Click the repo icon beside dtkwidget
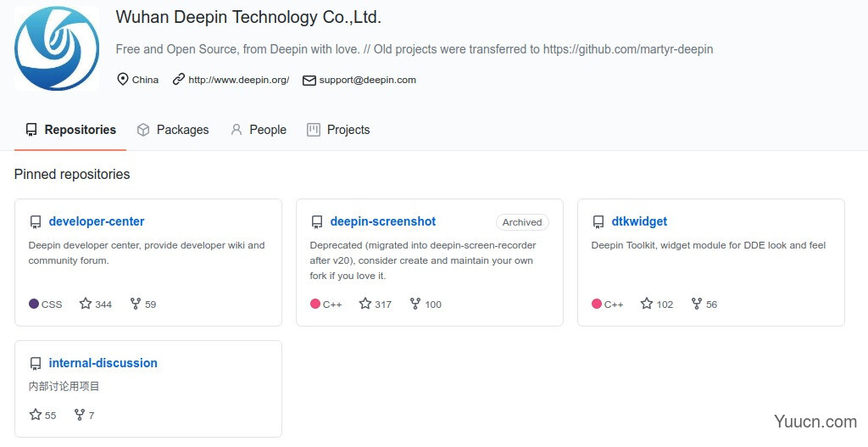Screen dimensions: 868x447 [598, 222]
